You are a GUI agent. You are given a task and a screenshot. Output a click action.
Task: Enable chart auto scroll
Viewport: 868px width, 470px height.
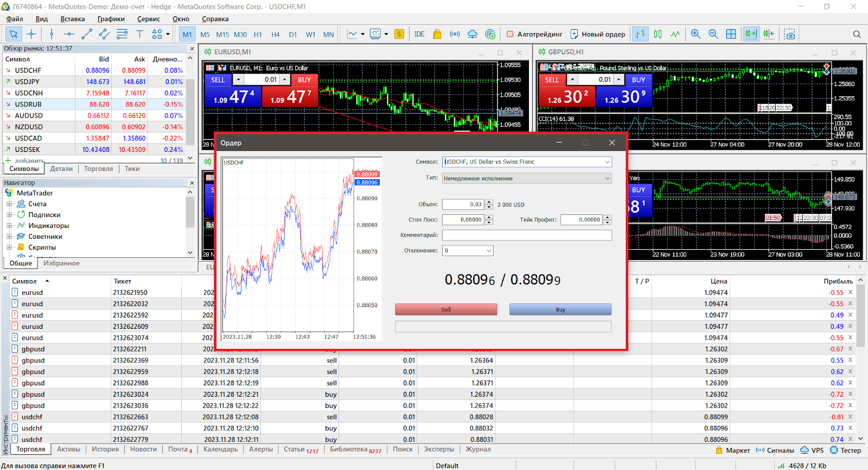[x=751, y=34]
